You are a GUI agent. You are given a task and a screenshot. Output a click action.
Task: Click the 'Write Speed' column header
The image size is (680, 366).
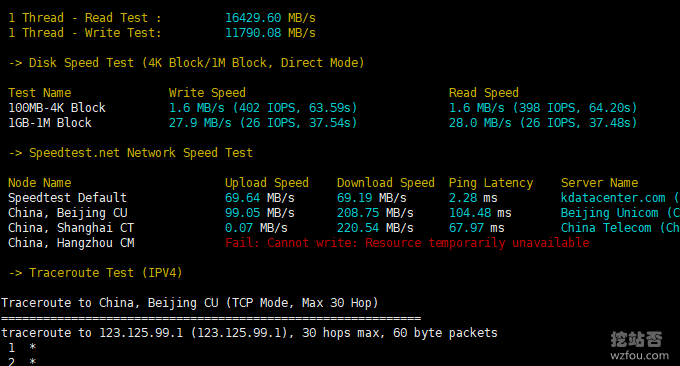coord(207,93)
